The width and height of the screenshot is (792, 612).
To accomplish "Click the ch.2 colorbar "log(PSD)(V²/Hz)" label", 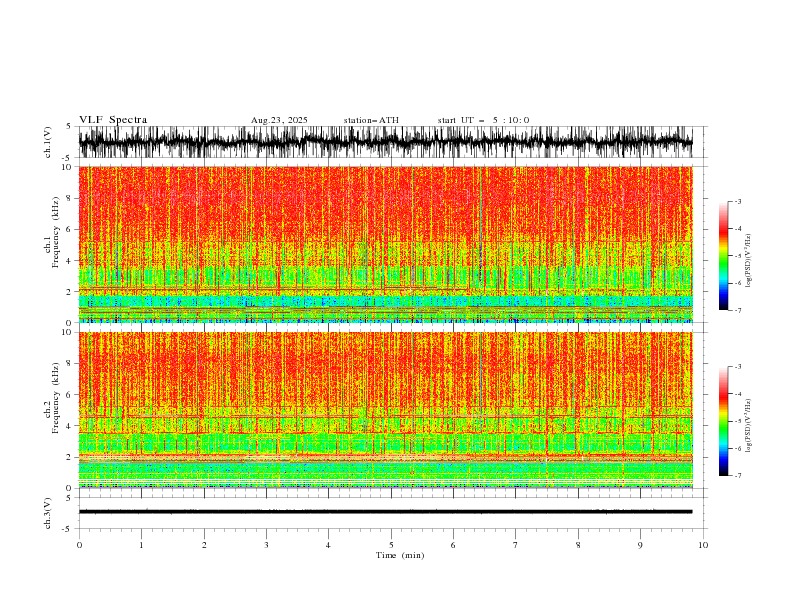I will tap(748, 425).
